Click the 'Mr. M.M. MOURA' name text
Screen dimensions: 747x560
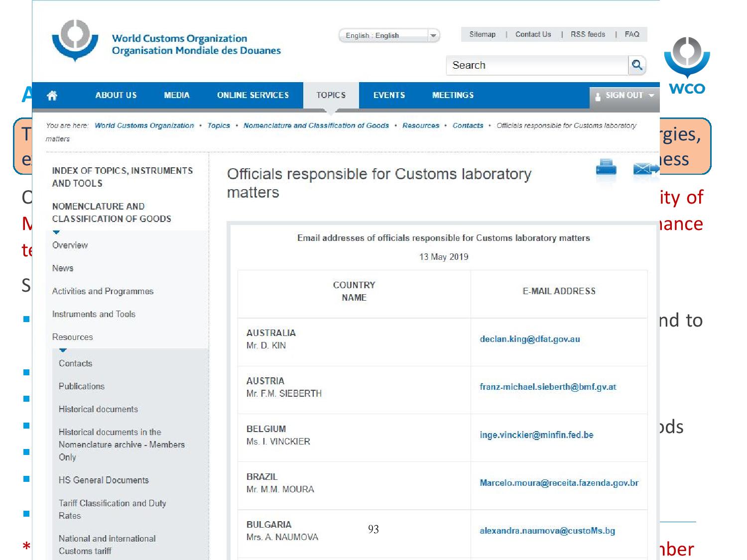point(280,489)
